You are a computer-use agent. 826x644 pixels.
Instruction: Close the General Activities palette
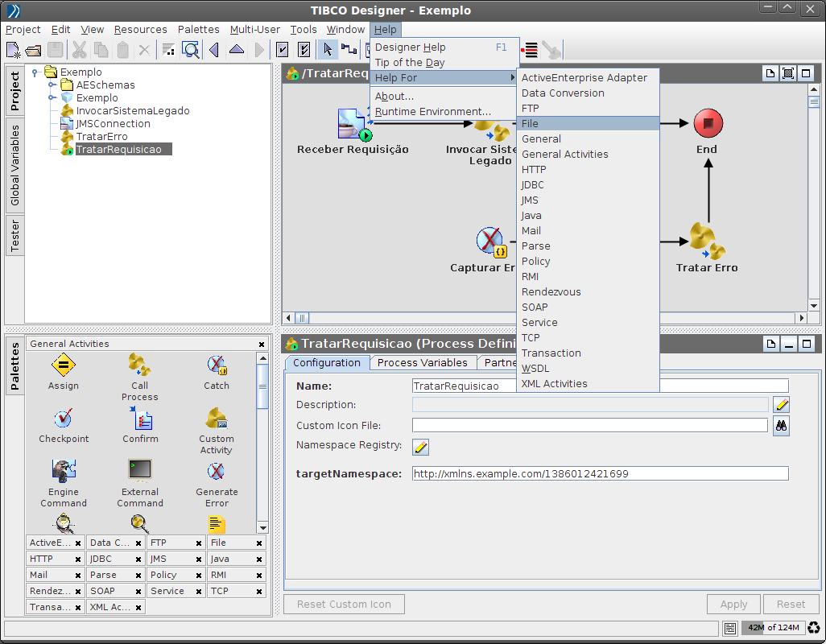tap(262, 345)
